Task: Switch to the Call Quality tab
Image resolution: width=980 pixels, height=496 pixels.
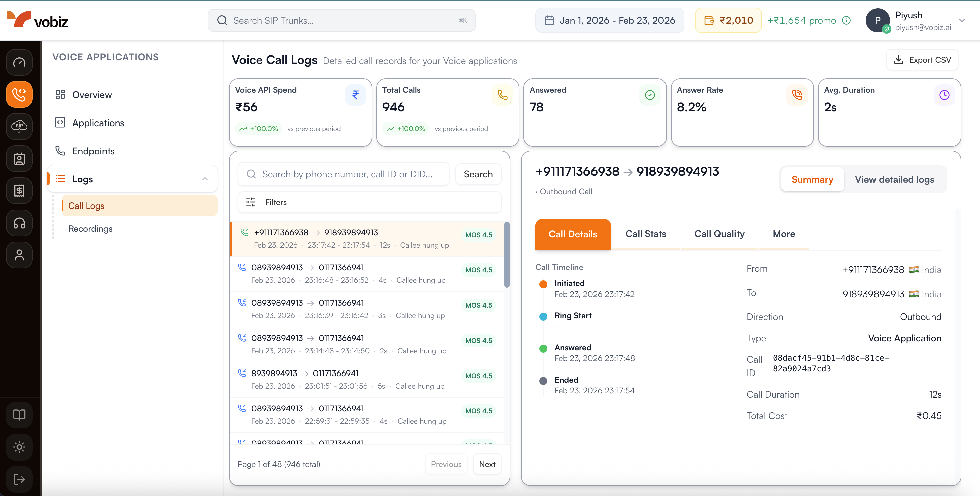Action: (719, 234)
